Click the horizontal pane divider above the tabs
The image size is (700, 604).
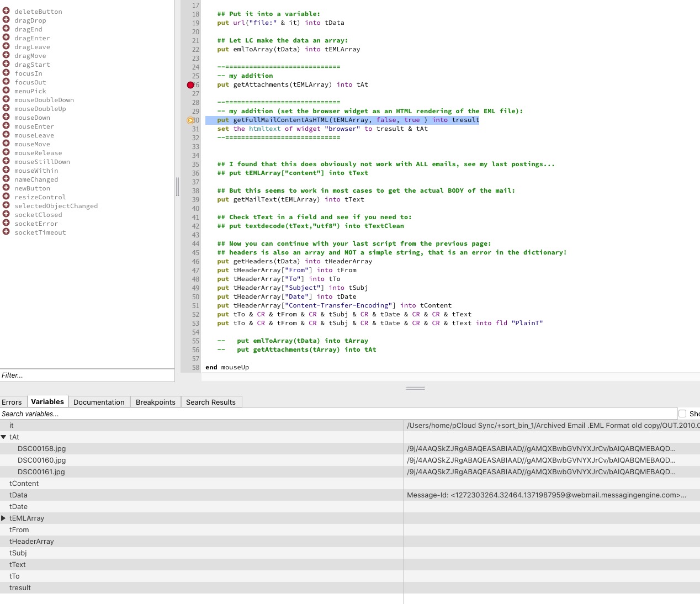tap(415, 388)
